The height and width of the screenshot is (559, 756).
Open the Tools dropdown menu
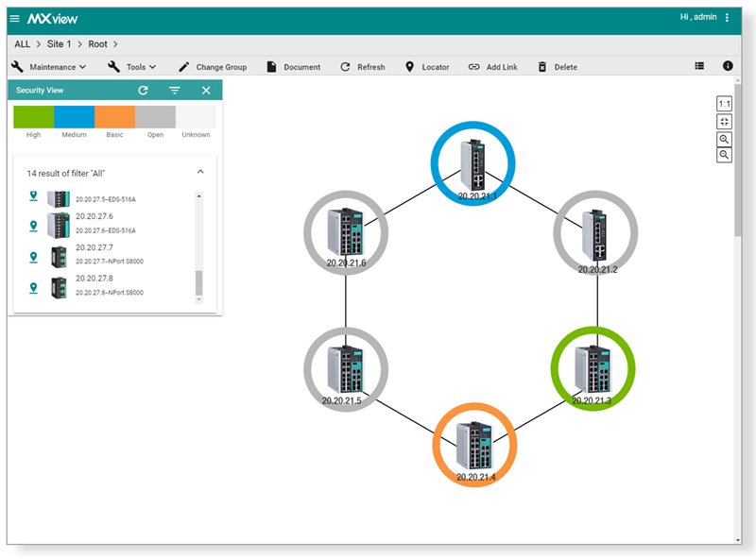pyautogui.click(x=135, y=66)
